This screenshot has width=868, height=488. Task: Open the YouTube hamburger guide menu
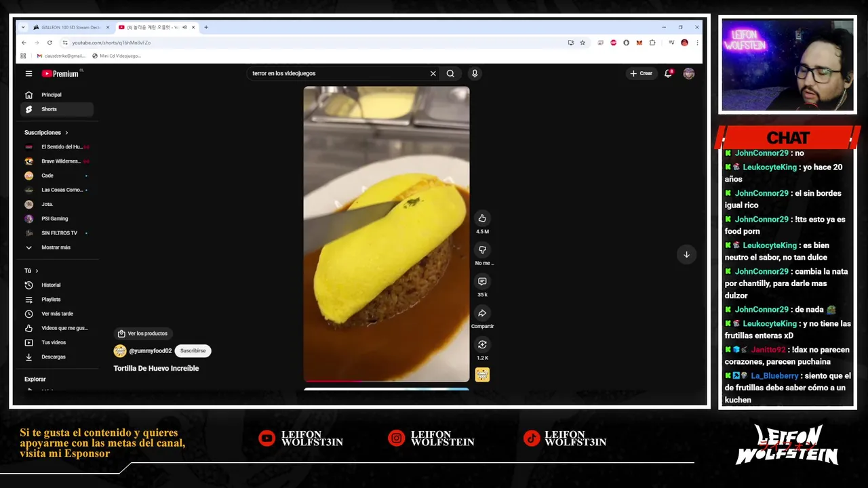pyautogui.click(x=28, y=73)
